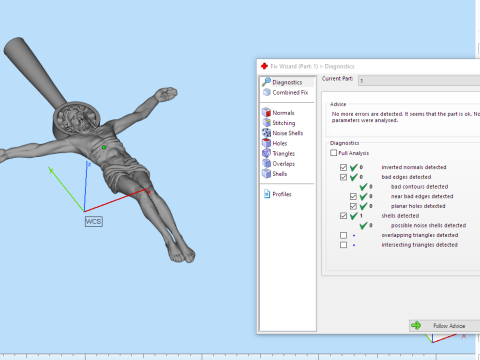Open the Diagnostics page icon
480x360 pixels.
click(x=266, y=82)
